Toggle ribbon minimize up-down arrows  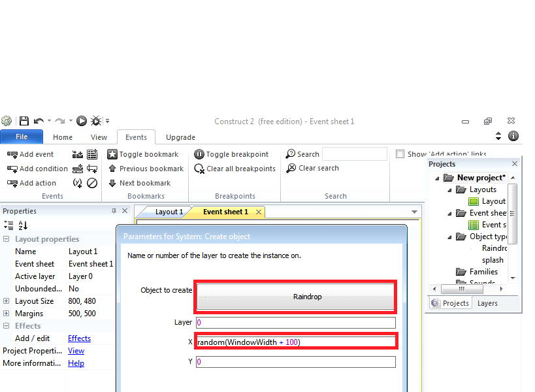click(498, 136)
